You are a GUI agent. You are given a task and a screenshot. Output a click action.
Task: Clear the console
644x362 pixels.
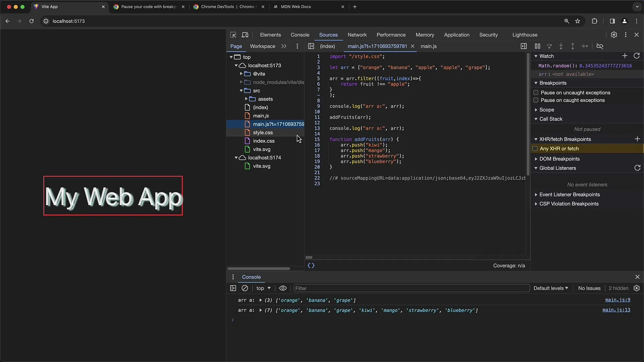(x=245, y=288)
